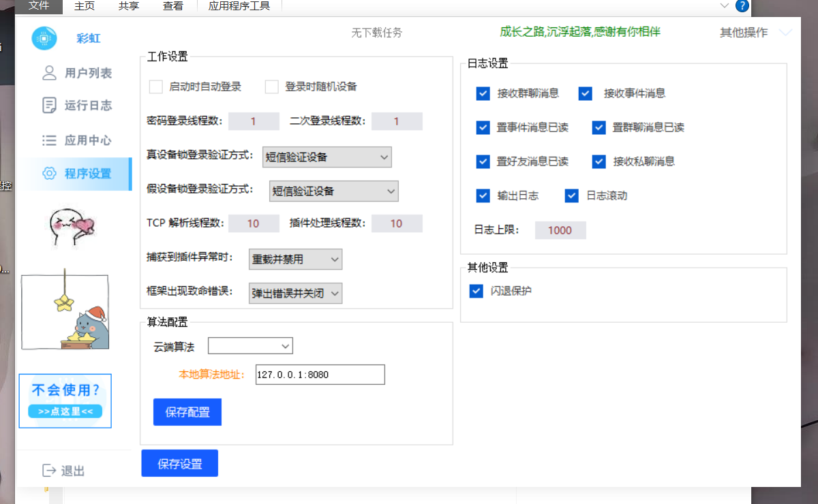Enable 启动时自动登录 checkbox
Viewport: 818px width, 504px height.
(155, 86)
